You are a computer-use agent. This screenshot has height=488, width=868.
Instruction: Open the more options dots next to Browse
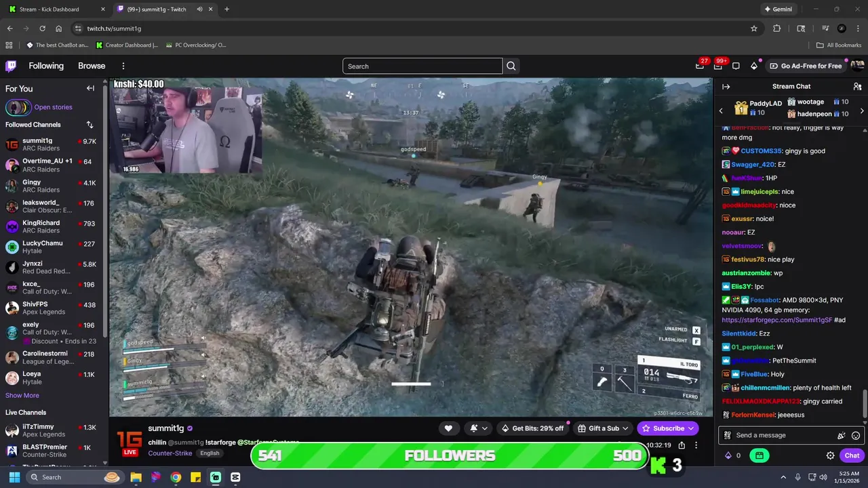(x=123, y=66)
